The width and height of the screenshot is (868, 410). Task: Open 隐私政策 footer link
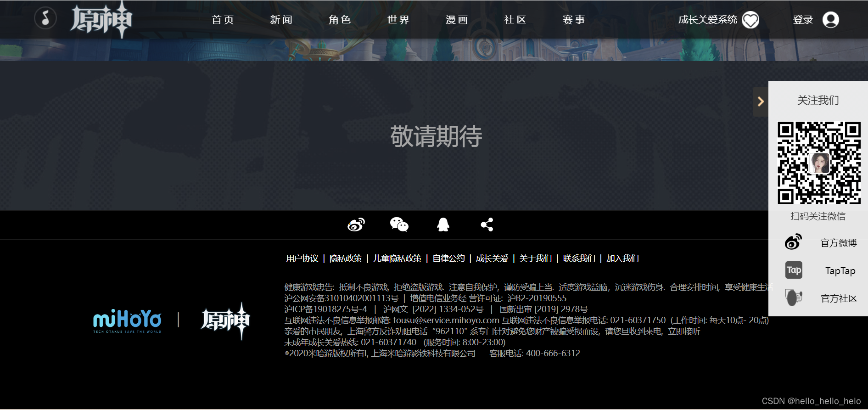346,258
